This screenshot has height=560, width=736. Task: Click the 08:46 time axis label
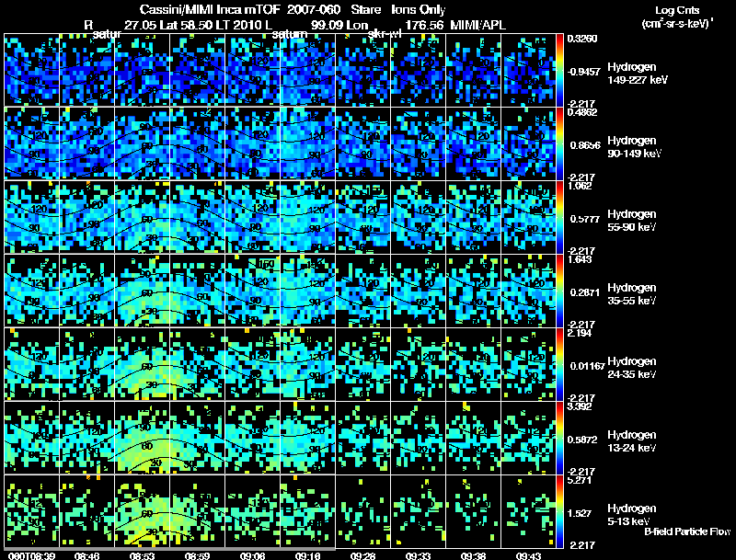pyautogui.click(x=86, y=556)
